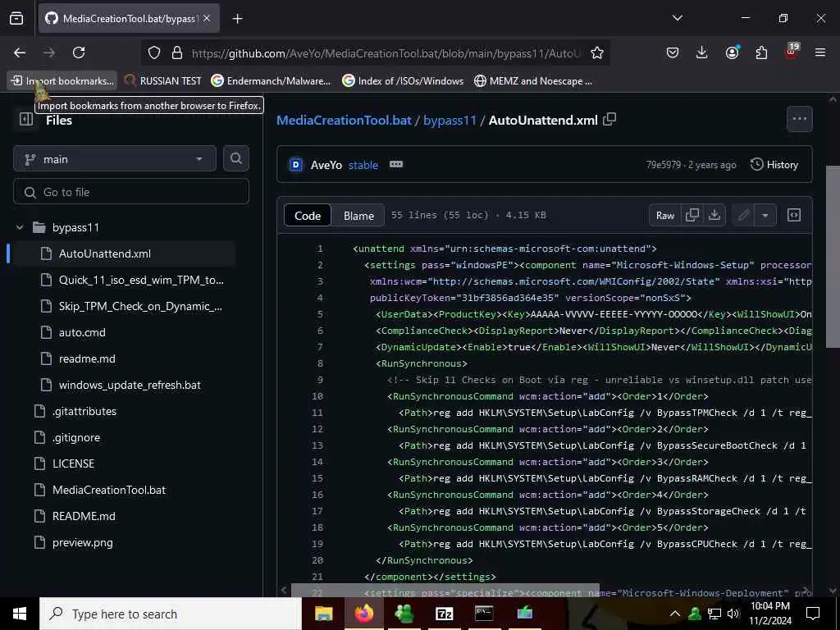Open tracking protection shield in address bar

tap(154, 52)
